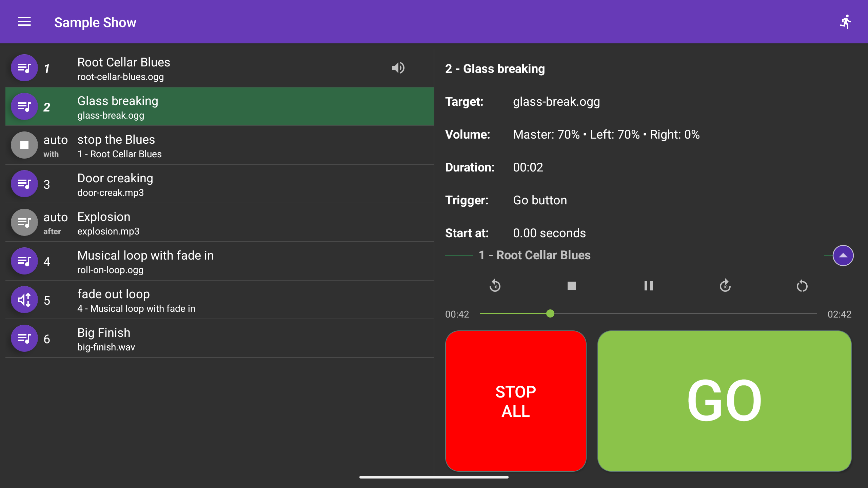Pause the Root Cellar Blues playback

(x=648, y=286)
